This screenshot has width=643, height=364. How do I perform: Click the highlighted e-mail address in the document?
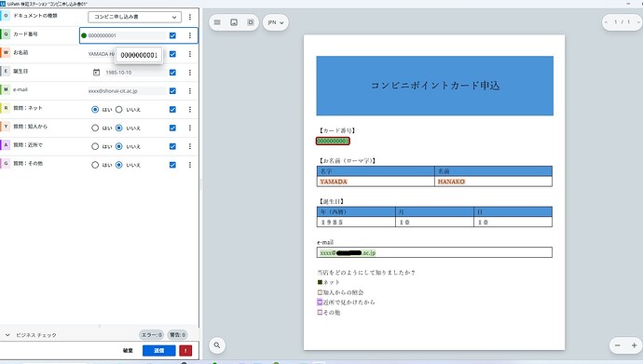point(348,252)
